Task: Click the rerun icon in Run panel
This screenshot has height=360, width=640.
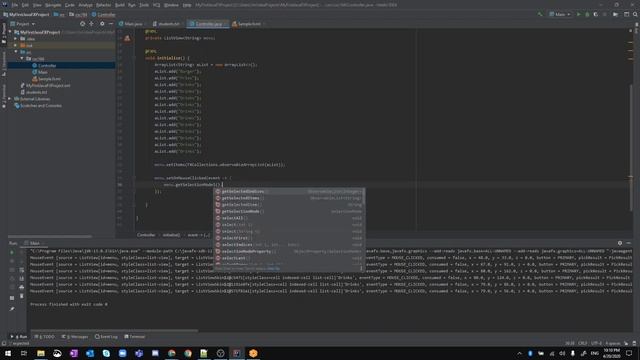Action: point(12,253)
